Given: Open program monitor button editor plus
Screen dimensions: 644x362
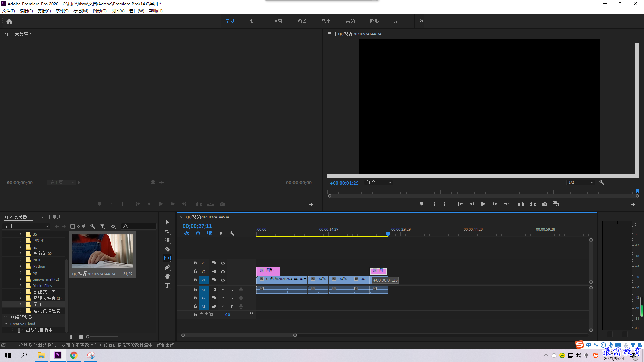Looking at the screenshot, I should 633,204.
